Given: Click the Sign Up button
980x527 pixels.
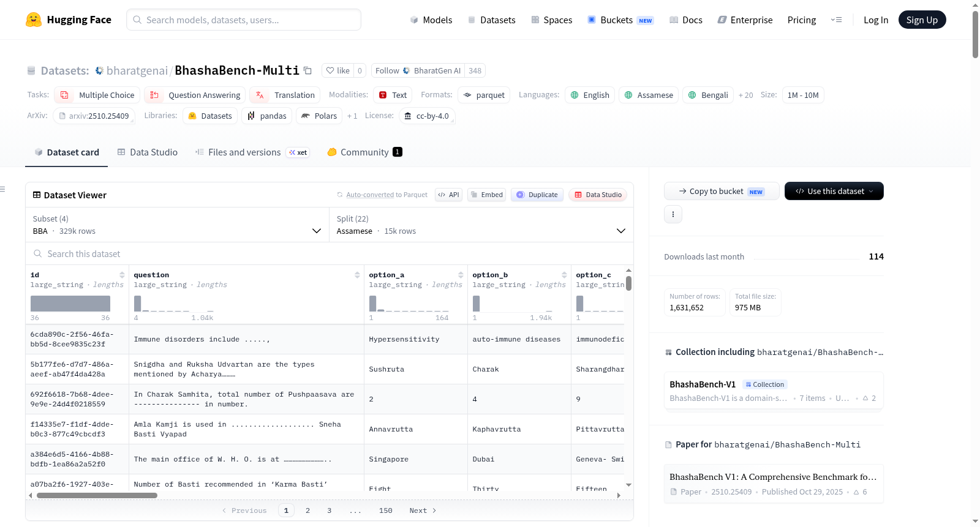Looking at the screenshot, I should point(922,20).
